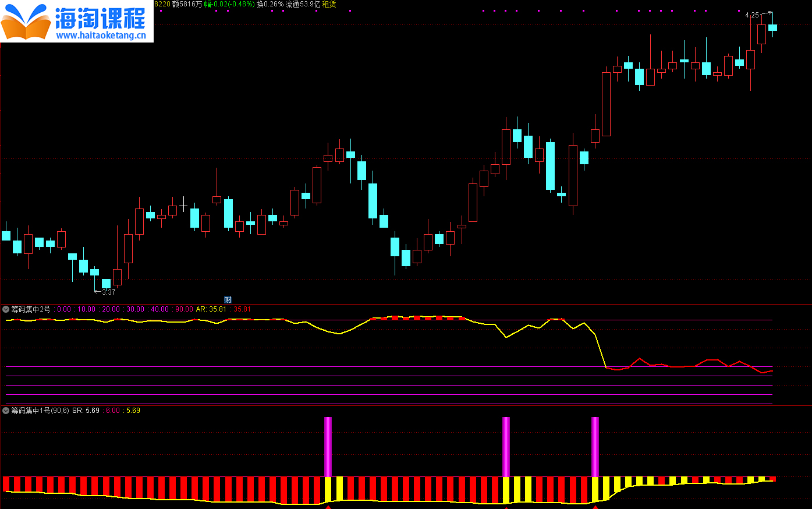This screenshot has height=509, width=812.
Task: Click the 海淘课程 book logo icon
Action: (x=26, y=22)
